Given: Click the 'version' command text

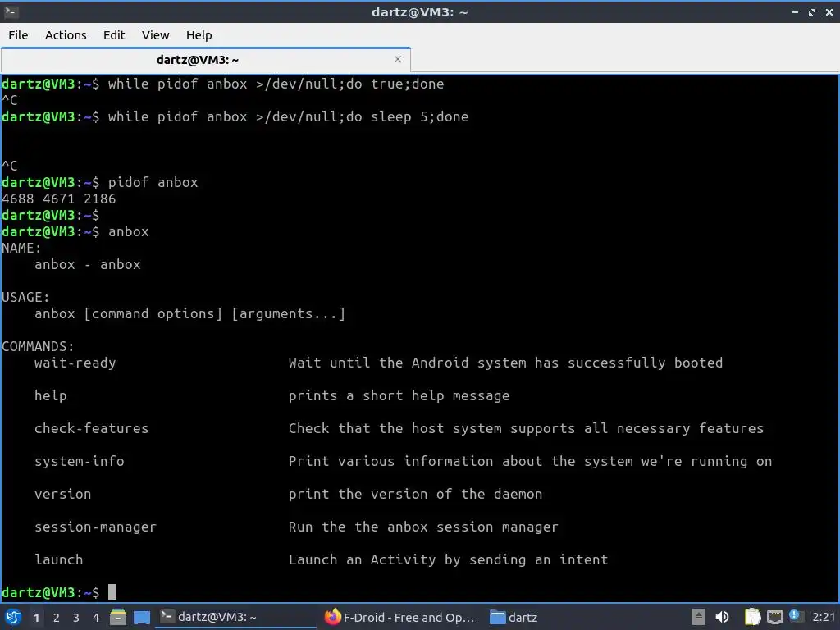Looking at the screenshot, I should pos(62,494).
